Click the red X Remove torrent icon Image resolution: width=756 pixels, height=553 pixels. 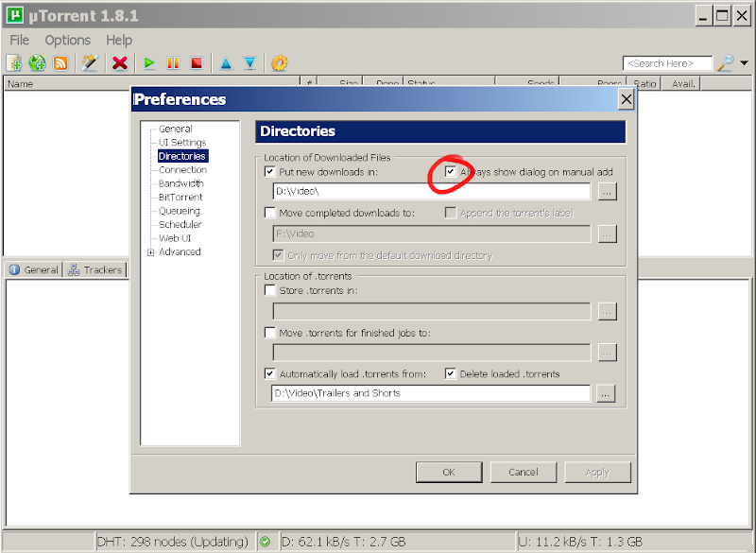(x=120, y=63)
